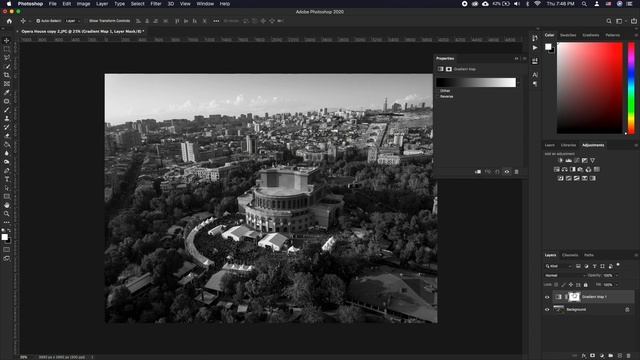Click the Opera House document title tab
The width and height of the screenshot is (640, 360).
(82, 31)
